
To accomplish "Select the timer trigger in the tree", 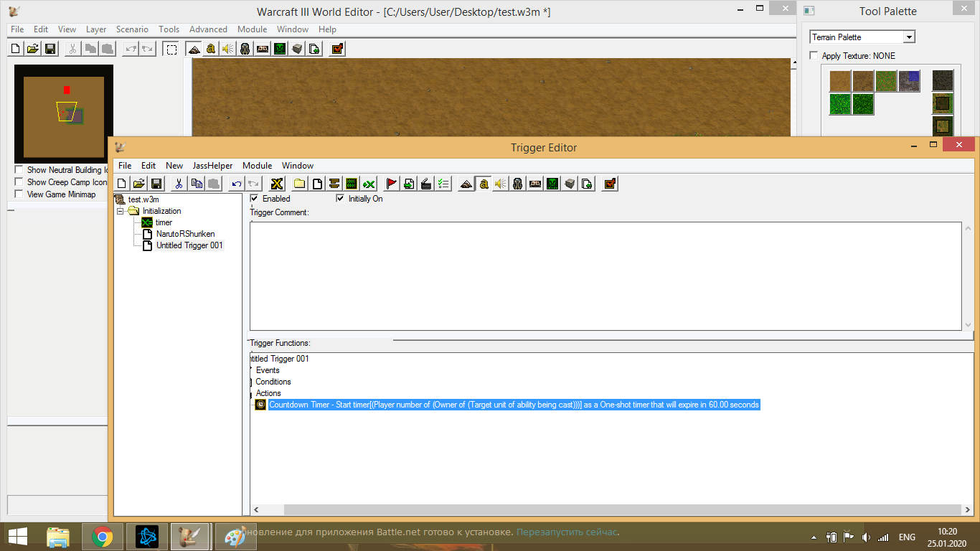I will click(x=164, y=222).
